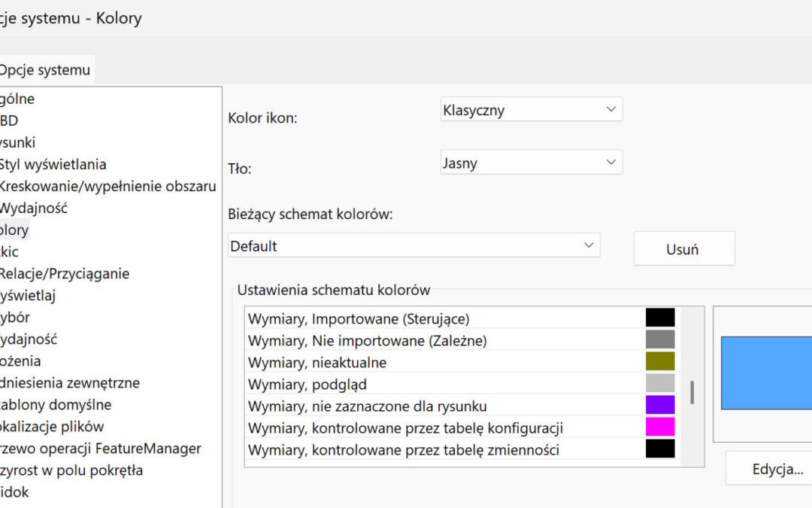Select Wymiary, kontrolowane przez tabelę zmienności
This screenshot has height=508, width=812.
[403, 450]
